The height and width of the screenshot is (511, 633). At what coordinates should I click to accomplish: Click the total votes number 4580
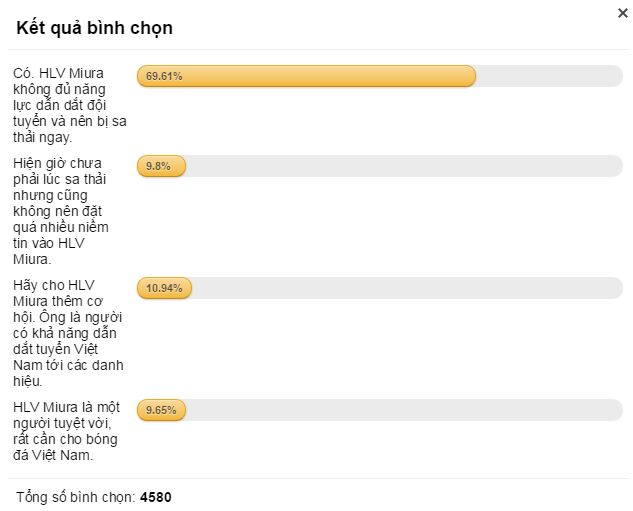pyautogui.click(x=156, y=497)
